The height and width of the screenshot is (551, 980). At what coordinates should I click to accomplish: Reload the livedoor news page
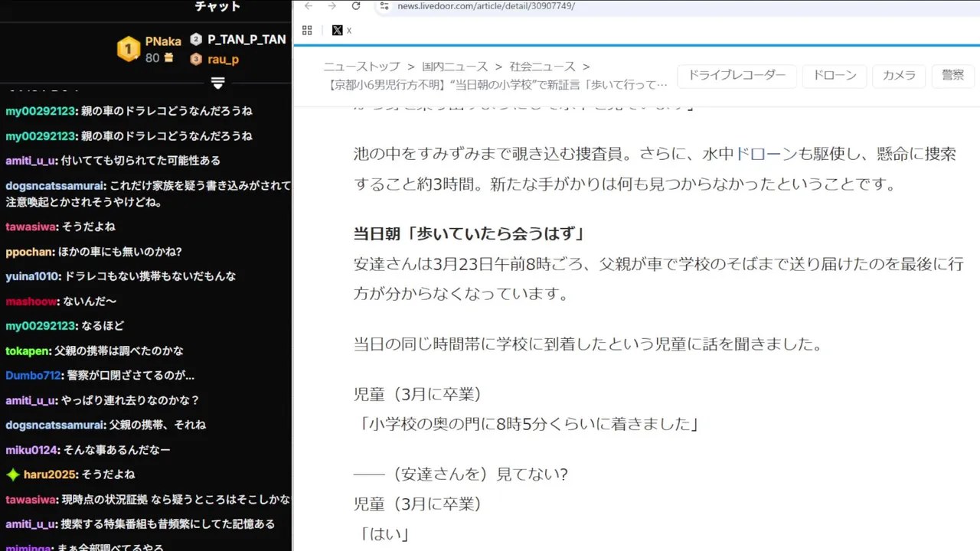tap(356, 6)
